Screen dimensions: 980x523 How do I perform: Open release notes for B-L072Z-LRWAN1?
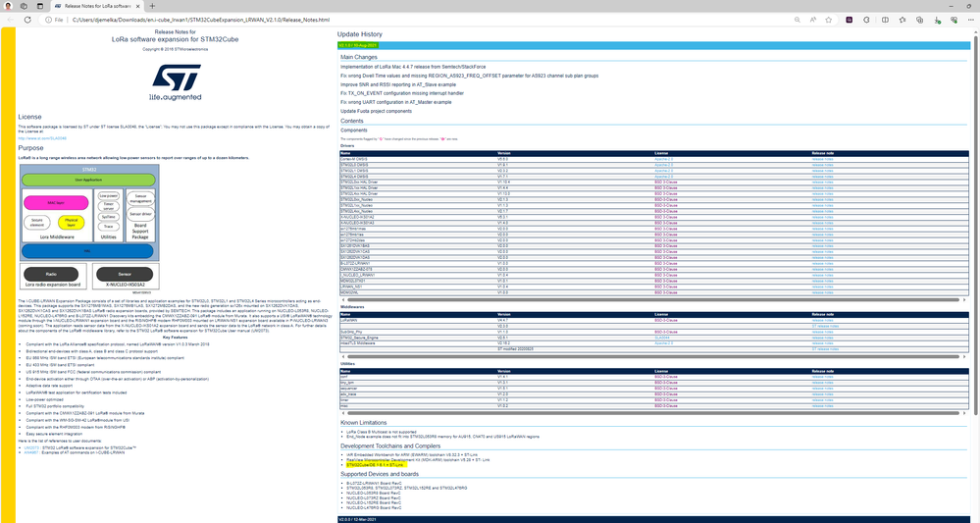[x=822, y=264]
